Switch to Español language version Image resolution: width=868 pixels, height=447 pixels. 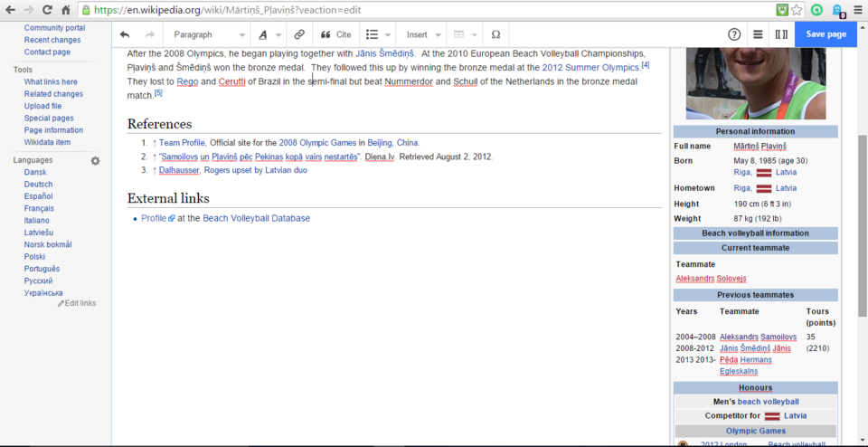pos(38,196)
